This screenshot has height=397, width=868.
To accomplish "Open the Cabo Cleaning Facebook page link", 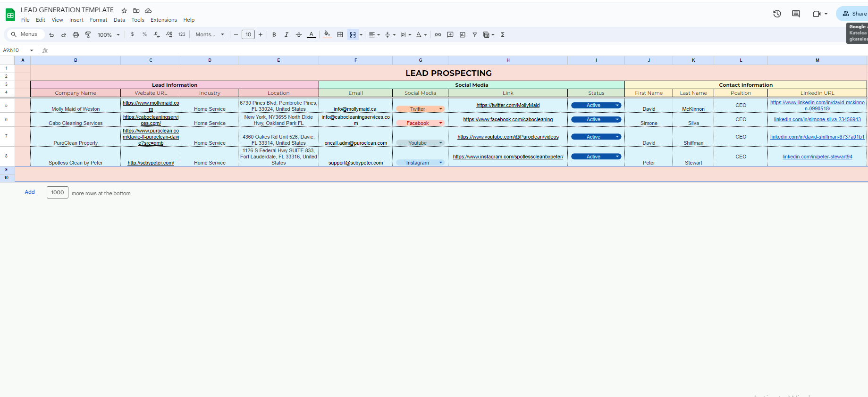I will 508,120.
